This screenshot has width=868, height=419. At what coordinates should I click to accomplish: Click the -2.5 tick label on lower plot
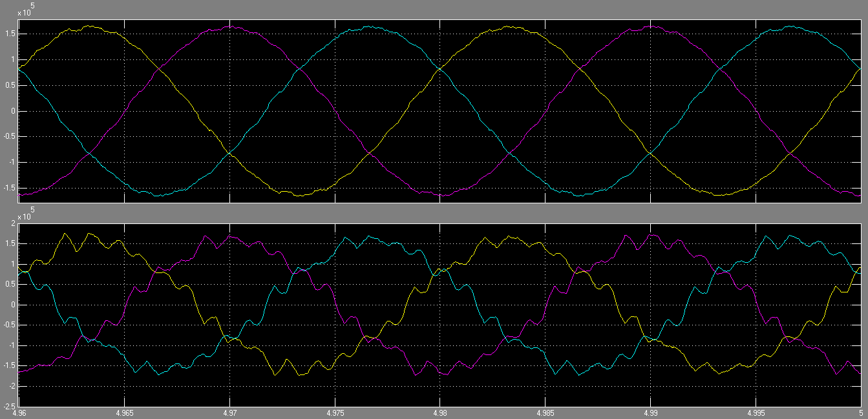9,406
